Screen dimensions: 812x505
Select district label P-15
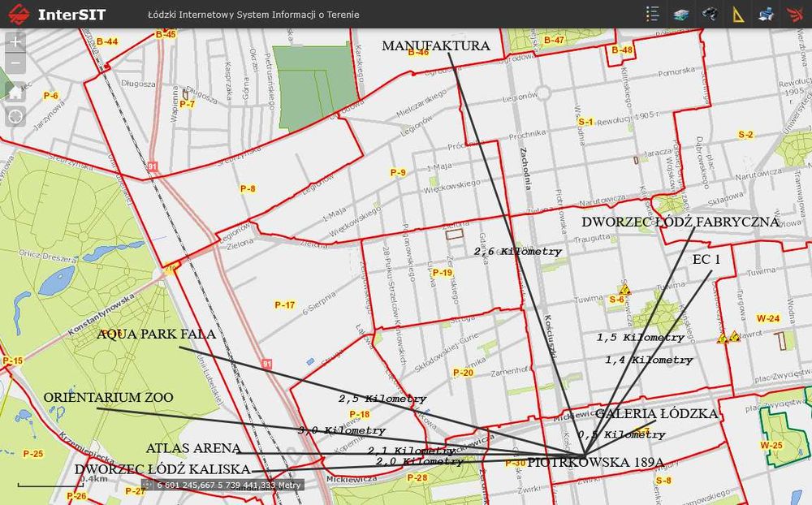coord(12,361)
